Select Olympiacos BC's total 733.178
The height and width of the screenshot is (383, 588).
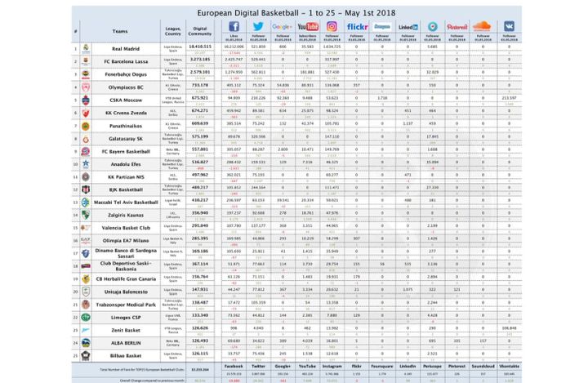(x=200, y=85)
